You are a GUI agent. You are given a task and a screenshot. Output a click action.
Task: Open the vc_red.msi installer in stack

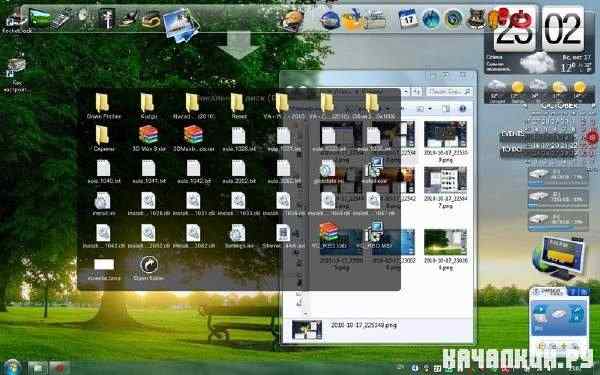374,235
